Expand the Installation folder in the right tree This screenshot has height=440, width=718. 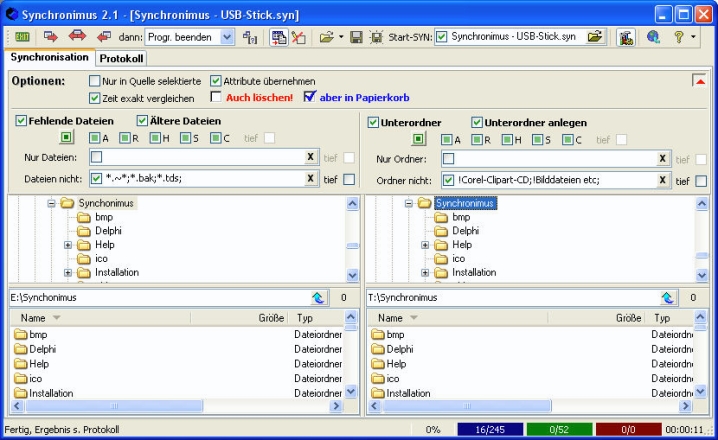(x=425, y=272)
